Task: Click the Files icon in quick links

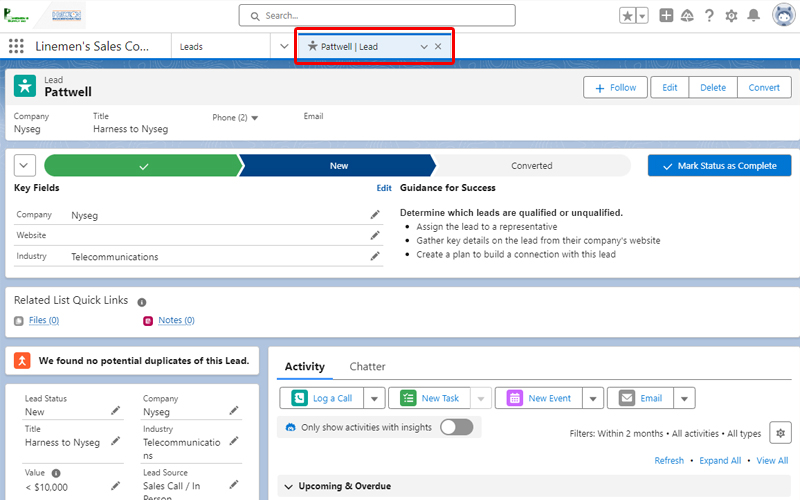Action: [x=19, y=321]
